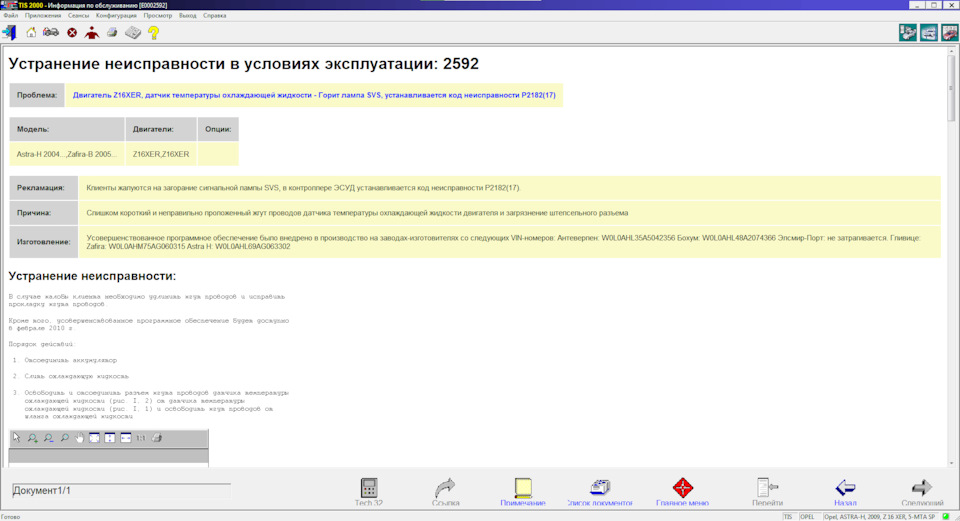Print image with viewer printer icon
960x521 pixels.
point(157,438)
